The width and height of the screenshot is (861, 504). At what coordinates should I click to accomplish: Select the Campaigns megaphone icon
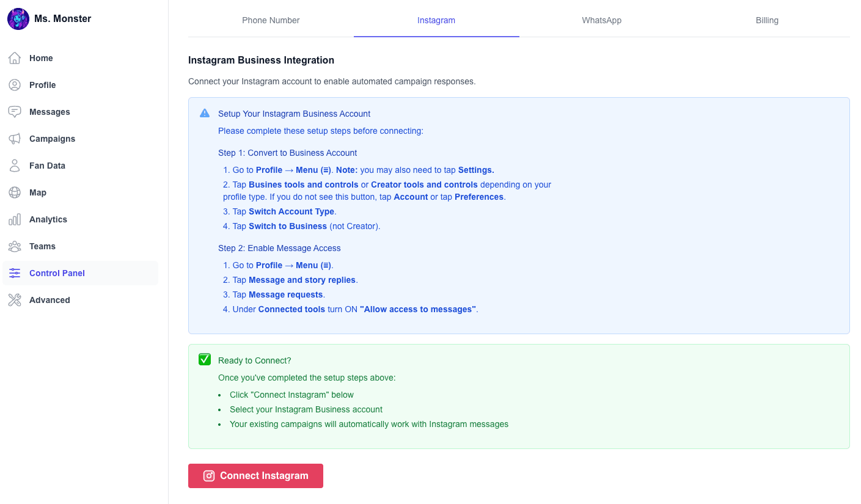pos(15,138)
